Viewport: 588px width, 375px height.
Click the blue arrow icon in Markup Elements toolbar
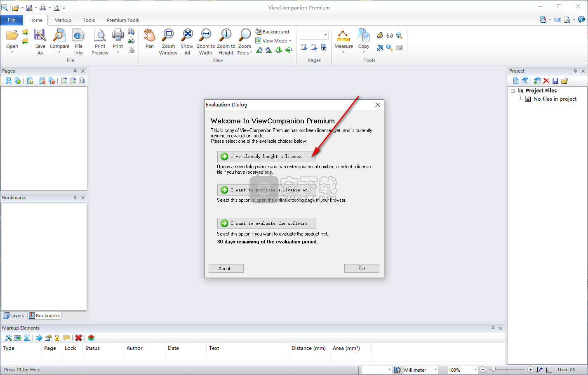click(39, 338)
